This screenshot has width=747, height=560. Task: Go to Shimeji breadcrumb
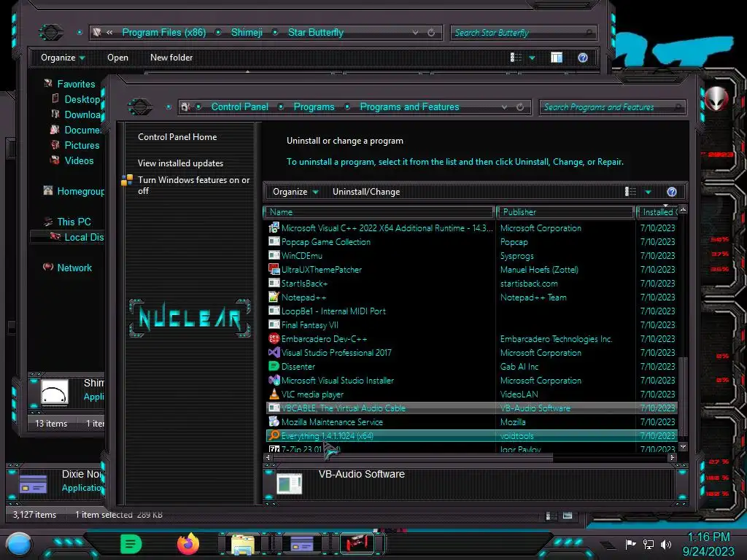[x=247, y=32]
